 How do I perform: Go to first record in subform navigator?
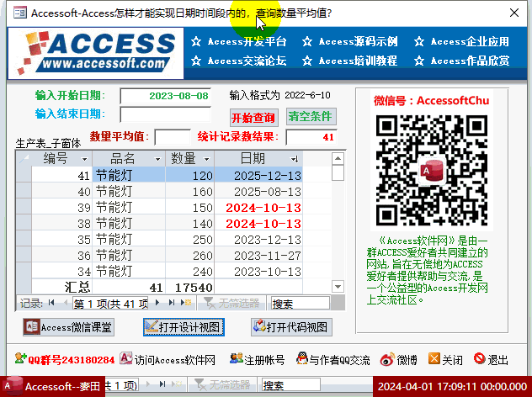(51, 303)
